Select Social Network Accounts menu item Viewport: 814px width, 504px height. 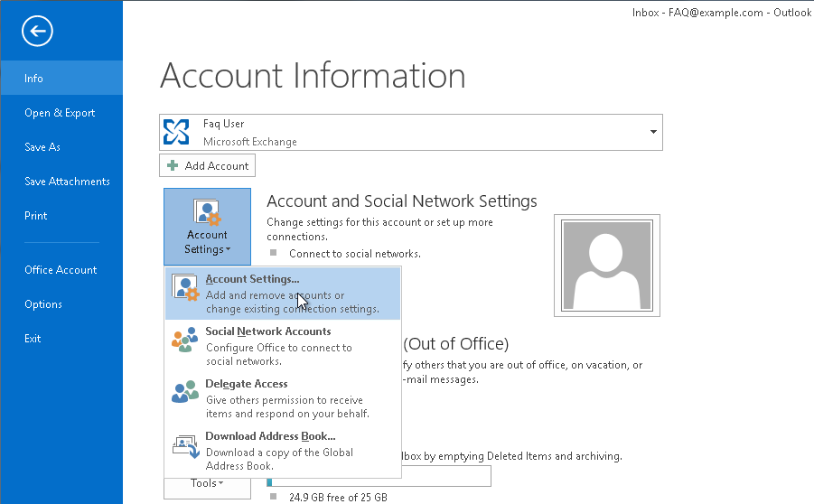(x=283, y=346)
